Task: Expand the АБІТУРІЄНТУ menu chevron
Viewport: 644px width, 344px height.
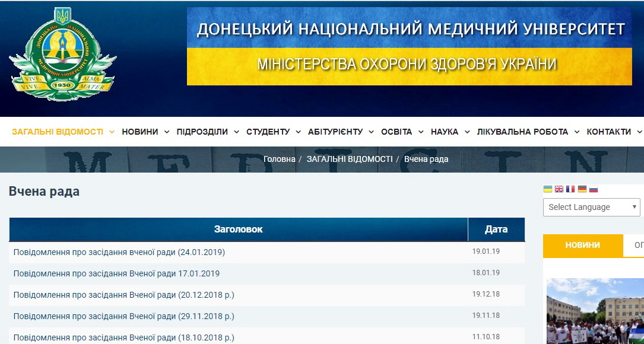Action: tap(372, 132)
